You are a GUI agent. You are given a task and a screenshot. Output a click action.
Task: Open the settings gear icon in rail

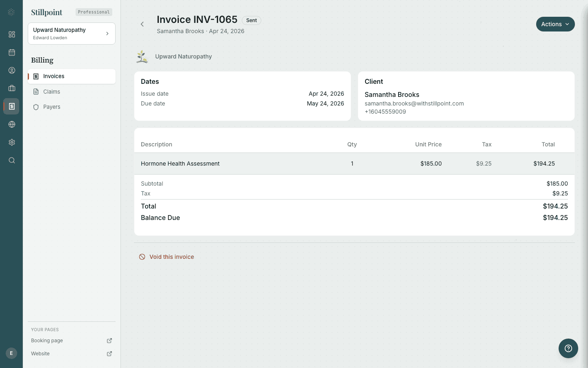pyautogui.click(x=12, y=142)
